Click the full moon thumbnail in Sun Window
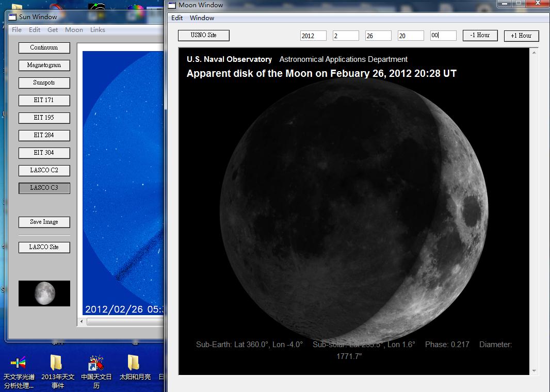This screenshot has height=392, width=550. pyautogui.click(x=44, y=293)
